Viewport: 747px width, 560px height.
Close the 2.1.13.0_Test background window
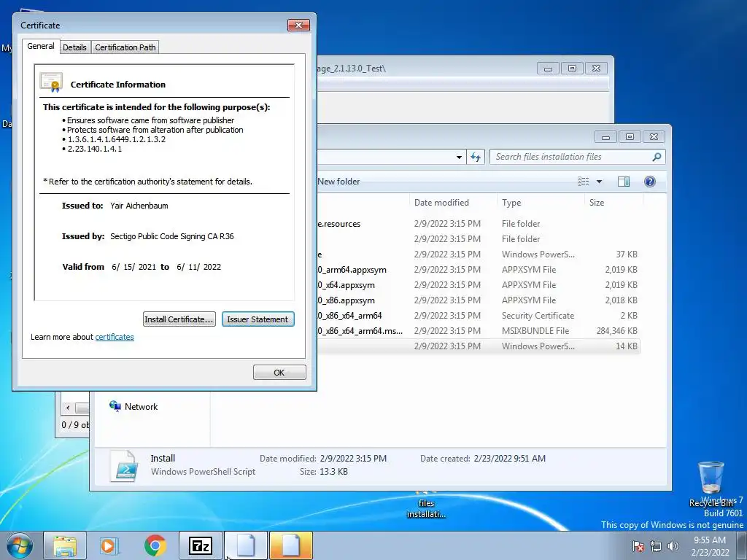[596, 69]
